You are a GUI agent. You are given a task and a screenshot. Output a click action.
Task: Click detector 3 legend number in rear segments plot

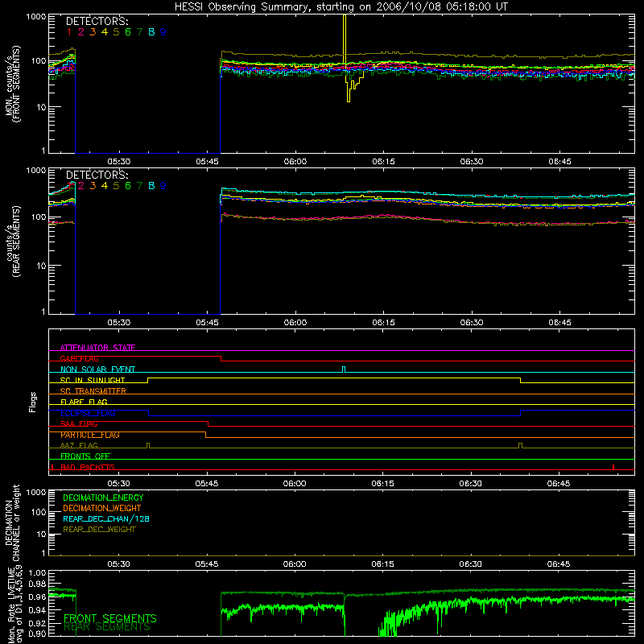click(93, 186)
